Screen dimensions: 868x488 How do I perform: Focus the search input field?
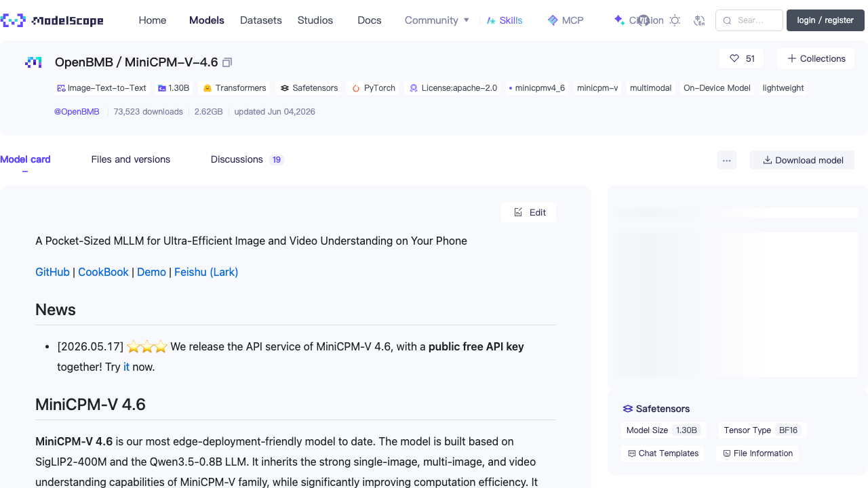749,20
